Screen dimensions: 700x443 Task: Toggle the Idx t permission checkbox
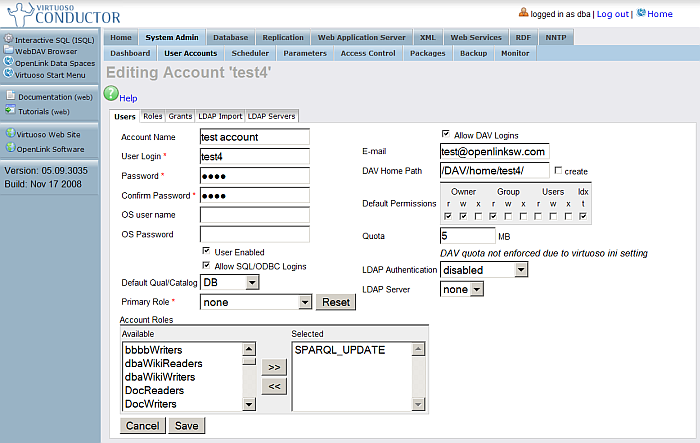[583, 216]
